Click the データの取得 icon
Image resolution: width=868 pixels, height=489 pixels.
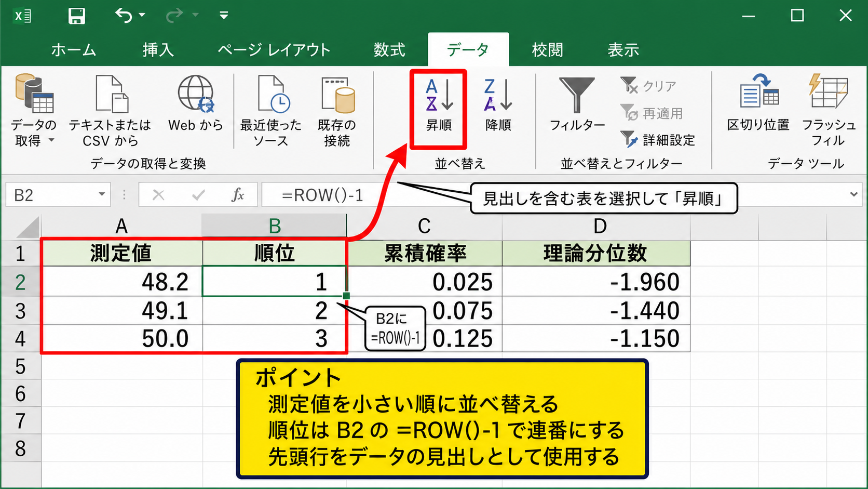coord(34,94)
